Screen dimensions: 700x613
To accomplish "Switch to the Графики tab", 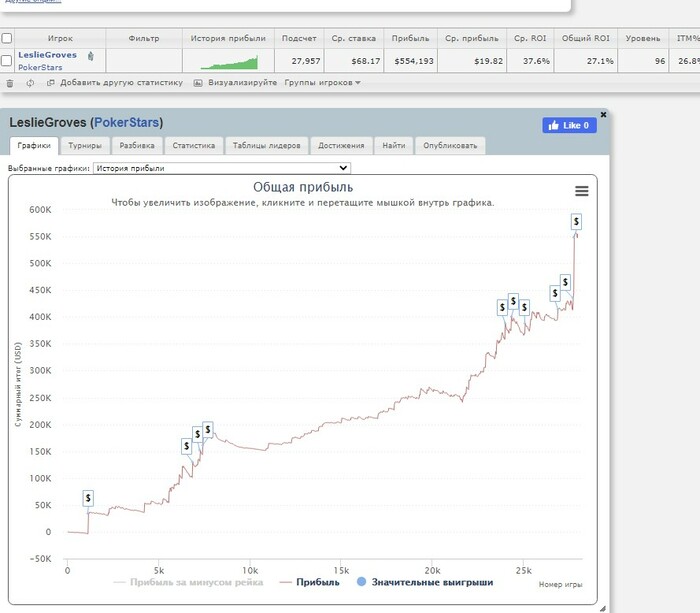I will [34, 146].
